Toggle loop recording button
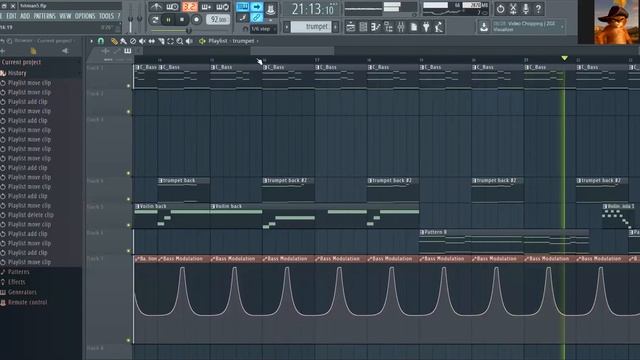This screenshot has height=360, width=640. click(x=222, y=7)
